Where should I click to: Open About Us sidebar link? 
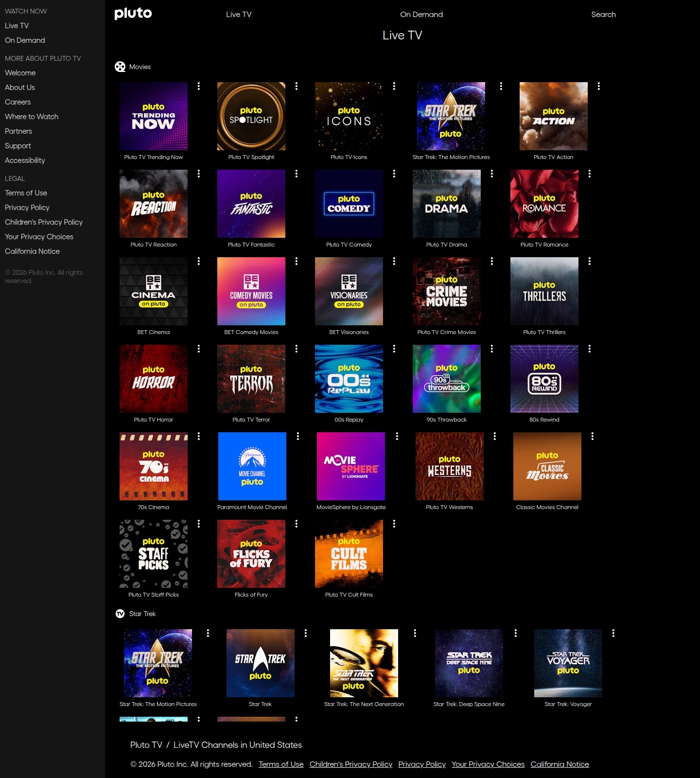[19, 88]
